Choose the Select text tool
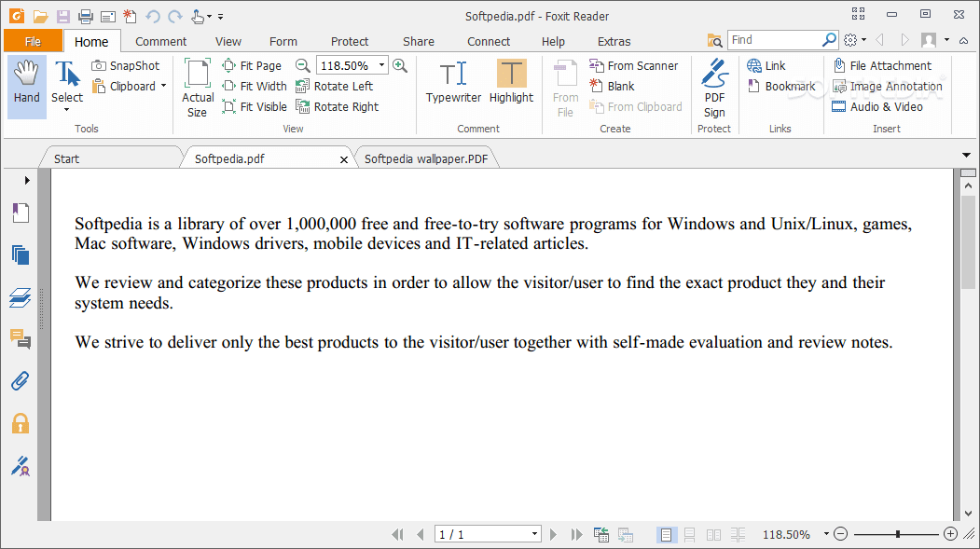This screenshot has width=980, height=549. click(67, 86)
